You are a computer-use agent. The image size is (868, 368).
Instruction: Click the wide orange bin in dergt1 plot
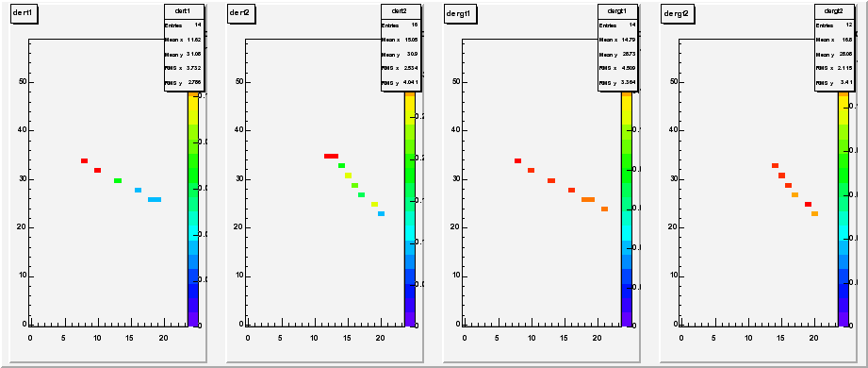(x=588, y=199)
